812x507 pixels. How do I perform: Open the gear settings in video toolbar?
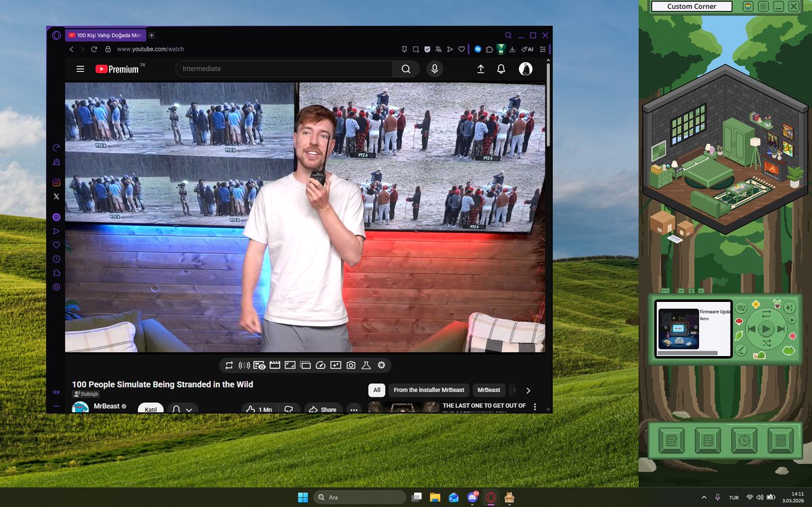click(382, 365)
